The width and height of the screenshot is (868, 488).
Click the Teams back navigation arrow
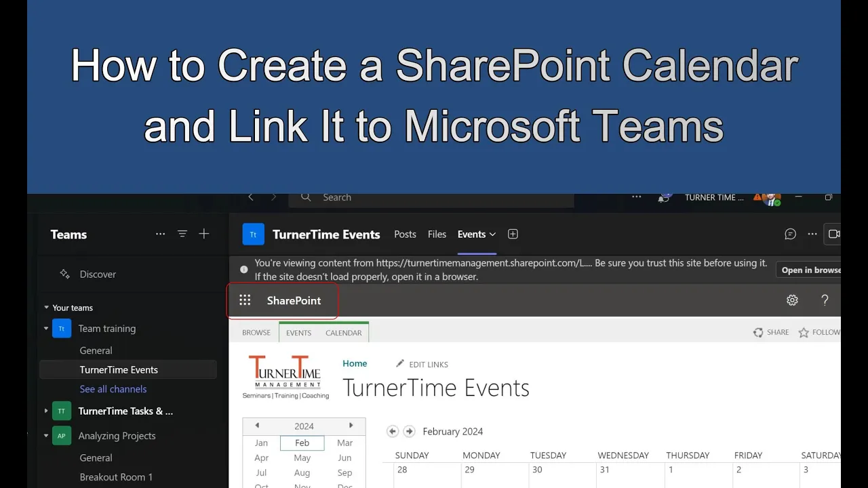pos(251,197)
